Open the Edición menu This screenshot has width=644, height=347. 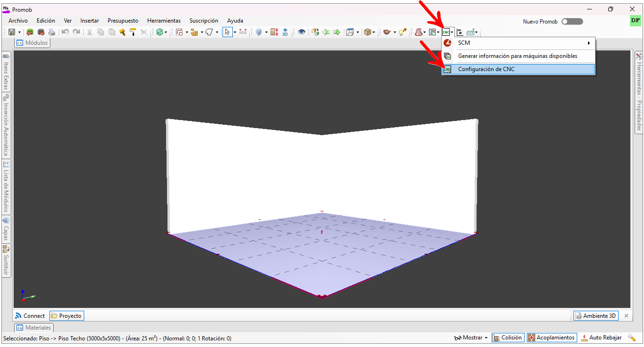pos(46,21)
